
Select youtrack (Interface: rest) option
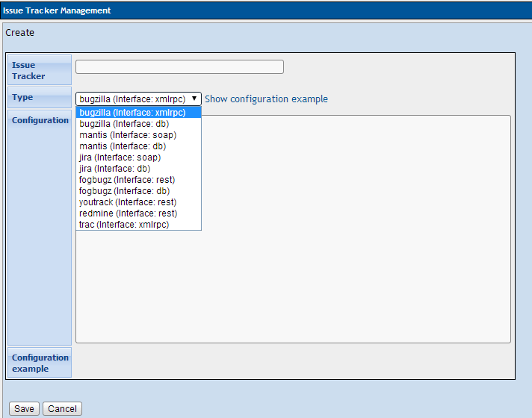pyautogui.click(x=138, y=202)
